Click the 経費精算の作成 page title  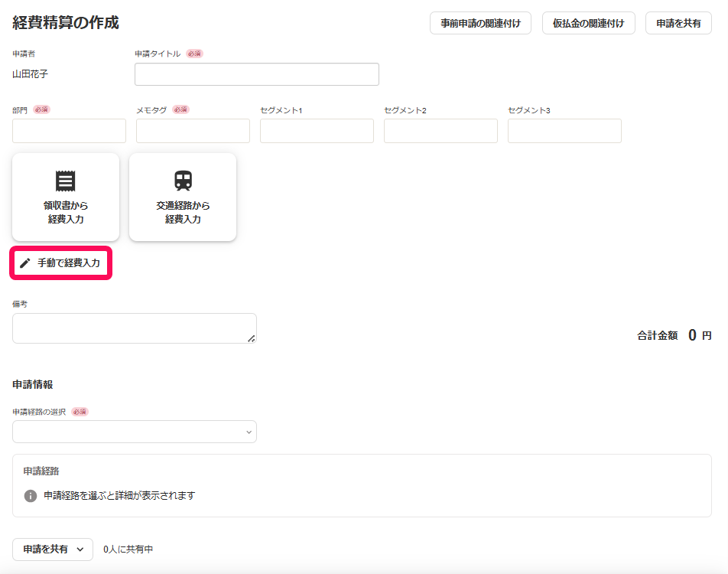[66, 23]
